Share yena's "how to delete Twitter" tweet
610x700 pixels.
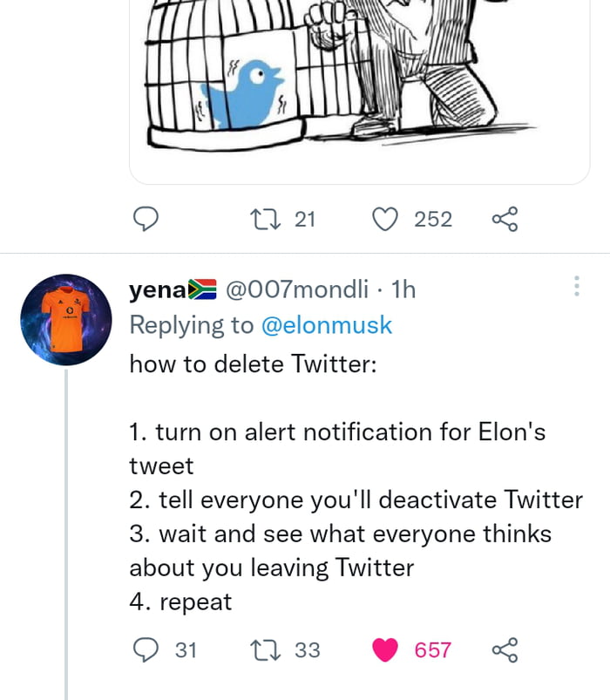505,649
